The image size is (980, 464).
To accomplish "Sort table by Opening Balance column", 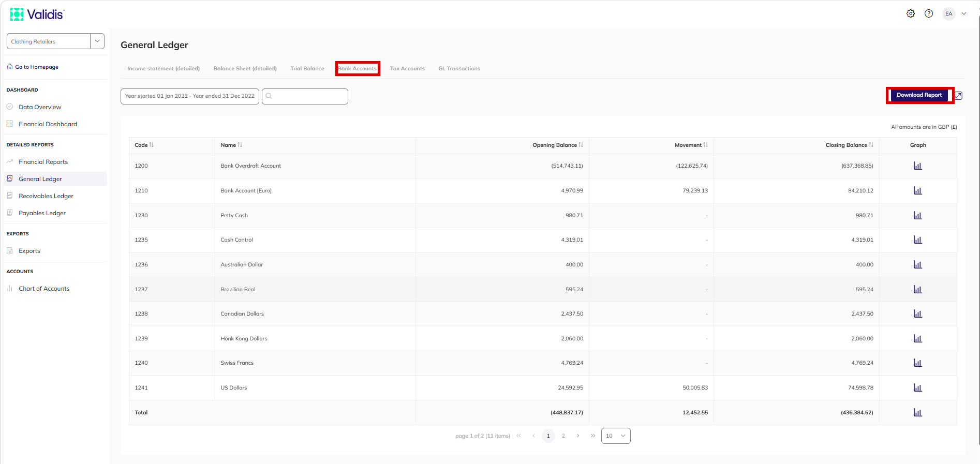I will 581,145.
